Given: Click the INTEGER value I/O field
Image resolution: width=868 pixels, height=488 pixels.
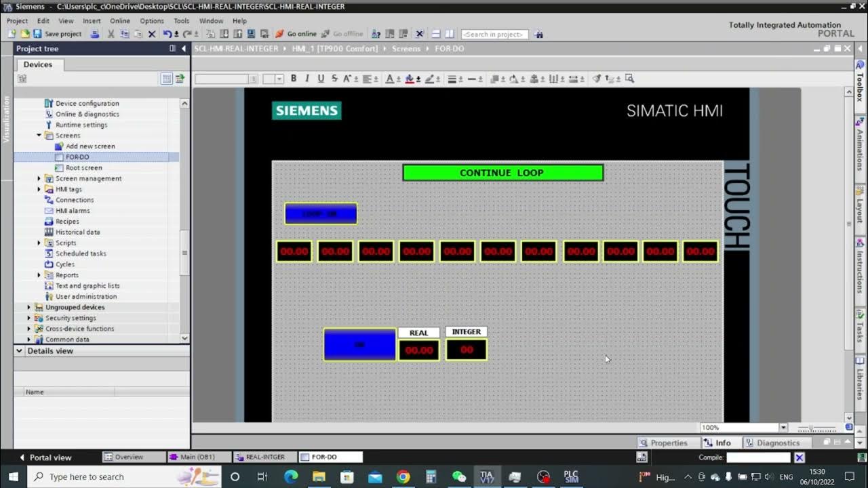Looking at the screenshot, I should (467, 350).
